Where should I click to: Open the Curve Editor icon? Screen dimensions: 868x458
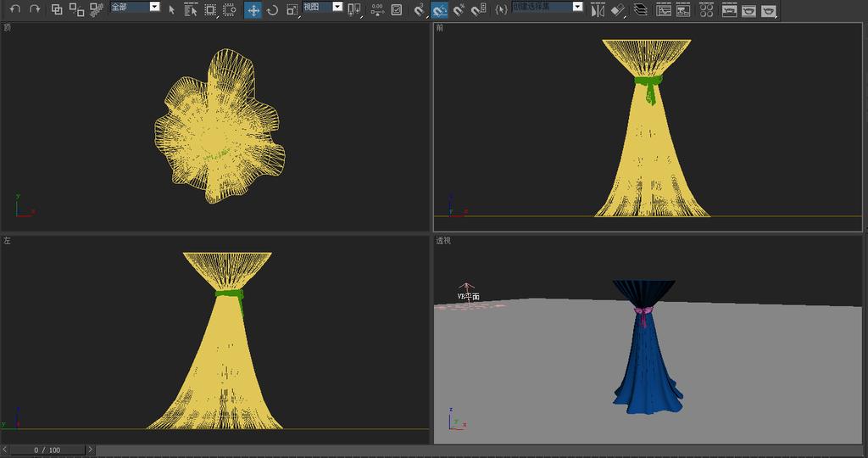coord(664,10)
